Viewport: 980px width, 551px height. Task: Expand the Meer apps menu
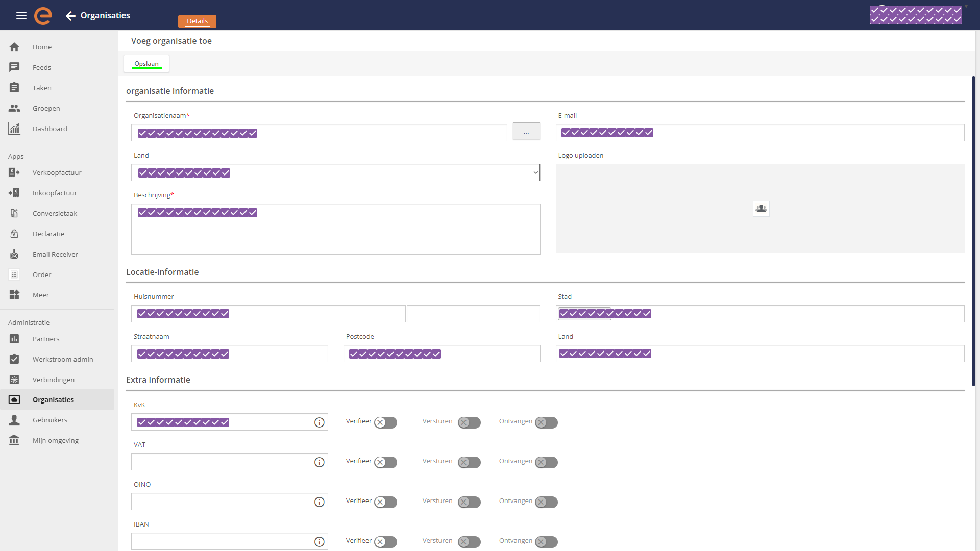coord(41,295)
